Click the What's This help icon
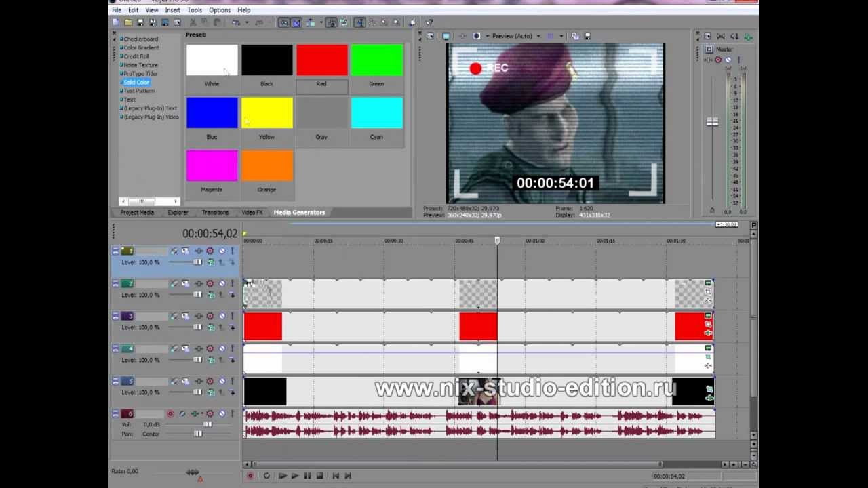 point(429,22)
